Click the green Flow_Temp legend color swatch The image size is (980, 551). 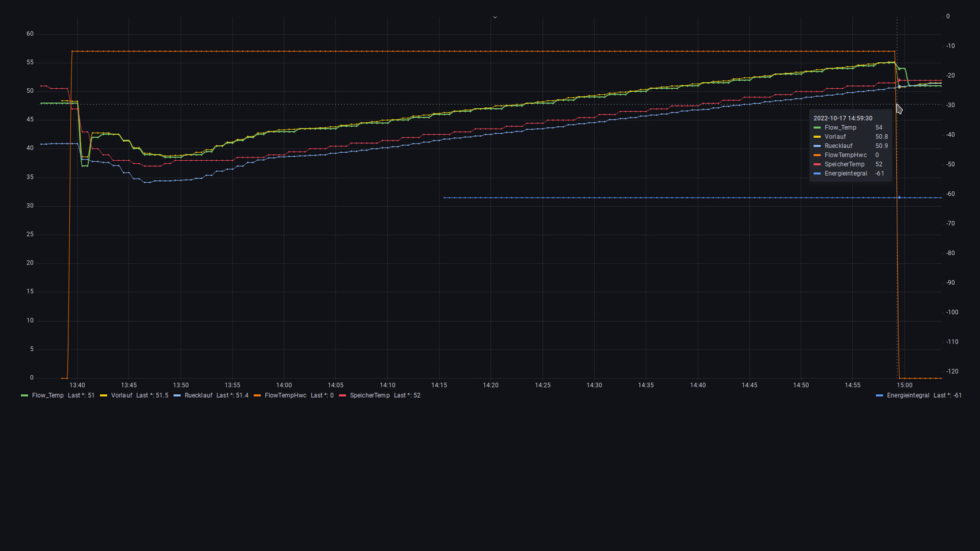point(24,395)
